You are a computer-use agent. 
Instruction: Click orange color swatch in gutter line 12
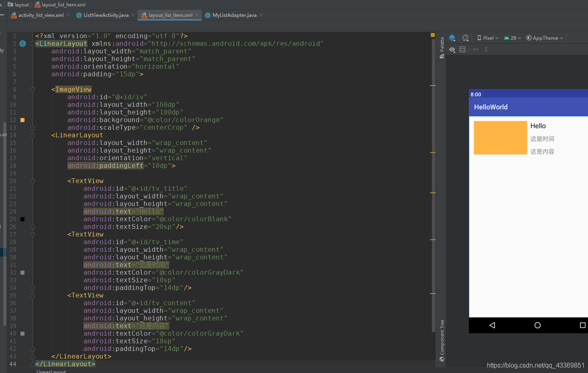pos(22,120)
